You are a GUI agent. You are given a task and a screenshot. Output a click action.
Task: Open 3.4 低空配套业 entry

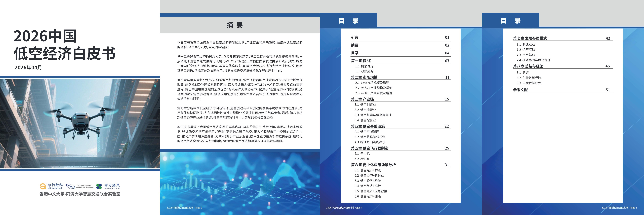pos(365,120)
